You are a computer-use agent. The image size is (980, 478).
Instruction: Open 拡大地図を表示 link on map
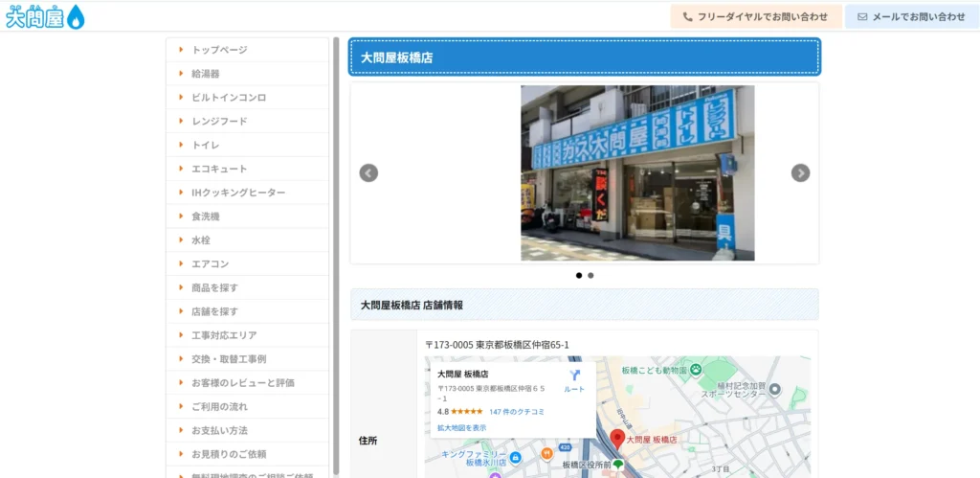point(462,428)
